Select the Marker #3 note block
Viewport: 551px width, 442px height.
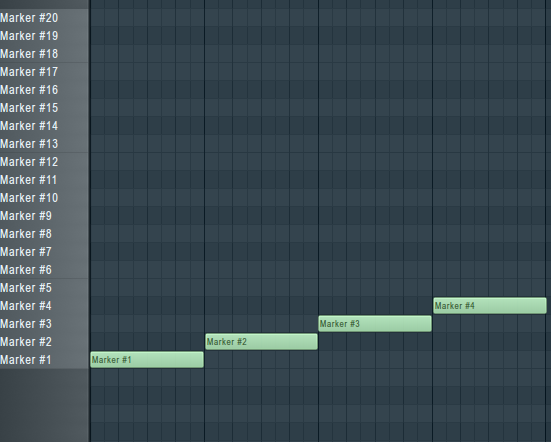[375, 324]
